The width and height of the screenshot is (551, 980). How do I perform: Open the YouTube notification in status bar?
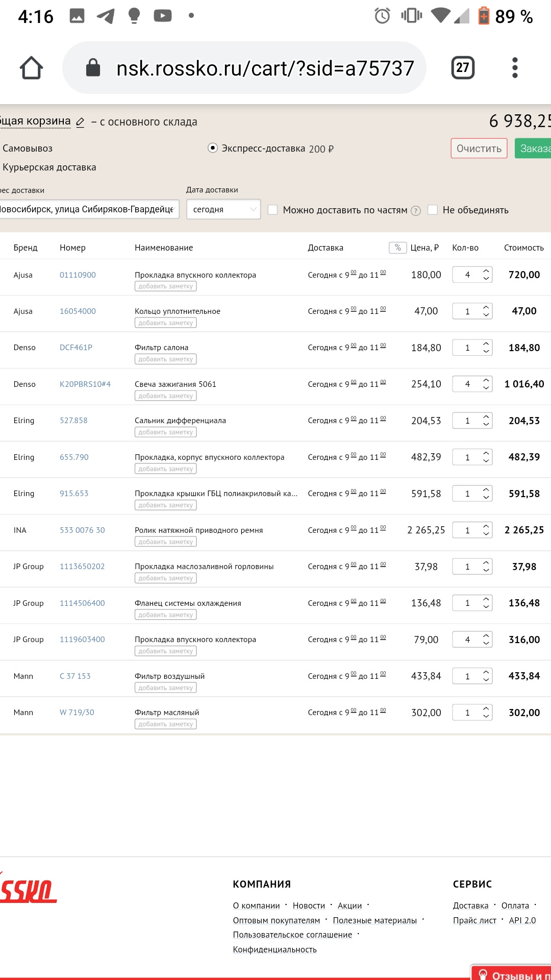point(162,16)
